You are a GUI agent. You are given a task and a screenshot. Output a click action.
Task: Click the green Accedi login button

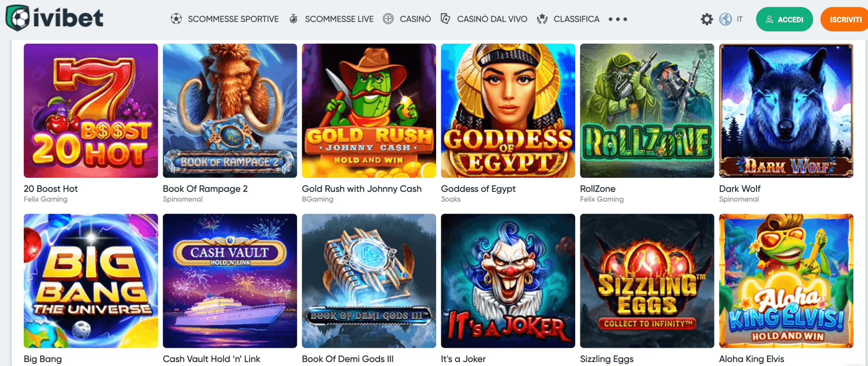(785, 19)
